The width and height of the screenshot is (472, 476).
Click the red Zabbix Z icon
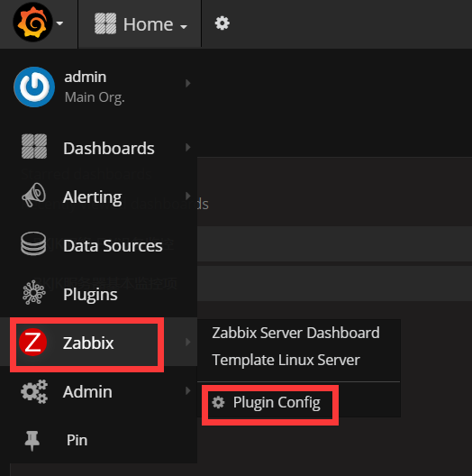32,343
